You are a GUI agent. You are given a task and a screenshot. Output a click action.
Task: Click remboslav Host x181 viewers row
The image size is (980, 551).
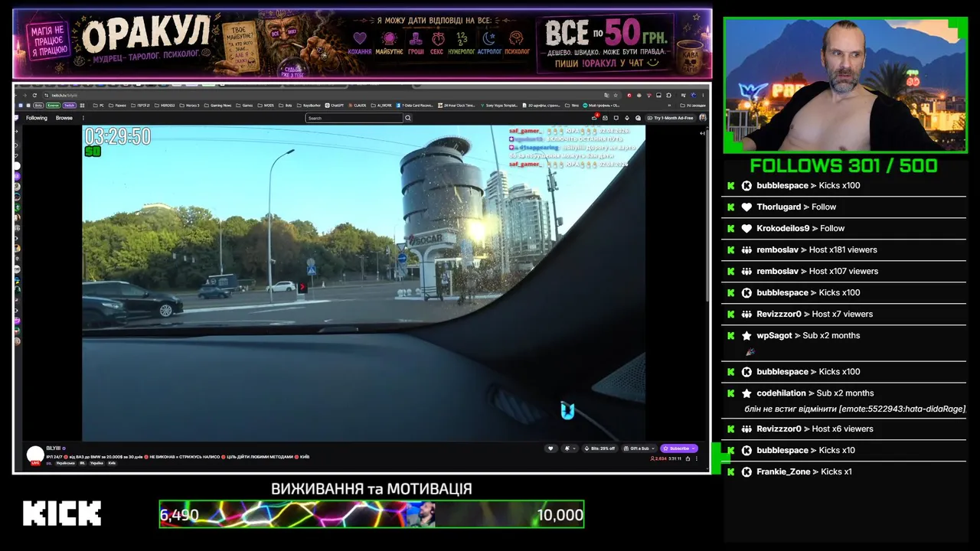pos(843,249)
